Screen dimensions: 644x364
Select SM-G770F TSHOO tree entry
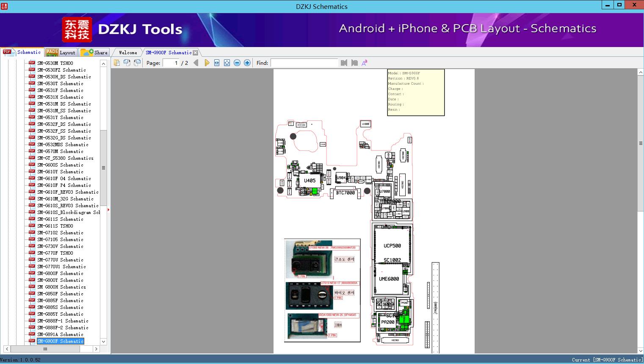point(55,253)
